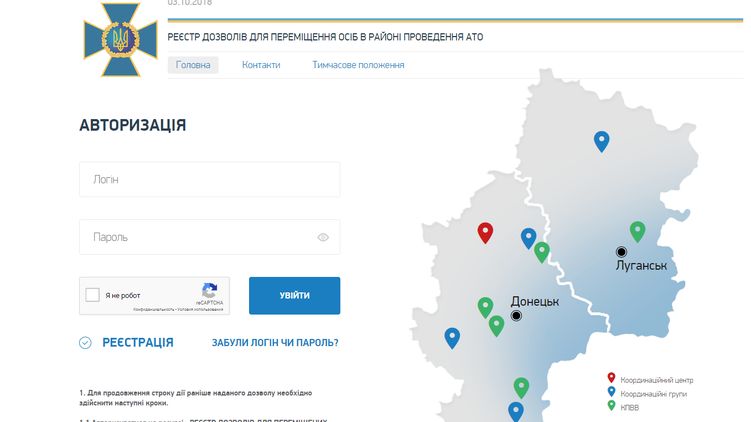Click the Луганськ city marker dot

(x=621, y=251)
